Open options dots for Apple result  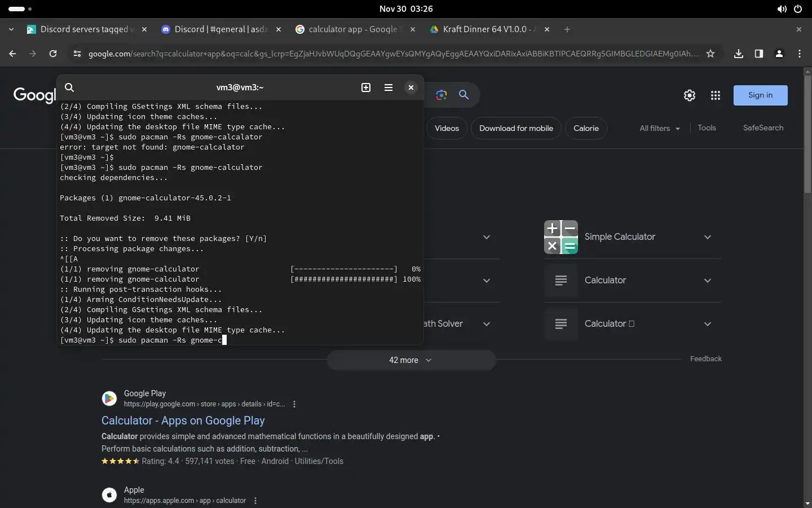[255, 501]
